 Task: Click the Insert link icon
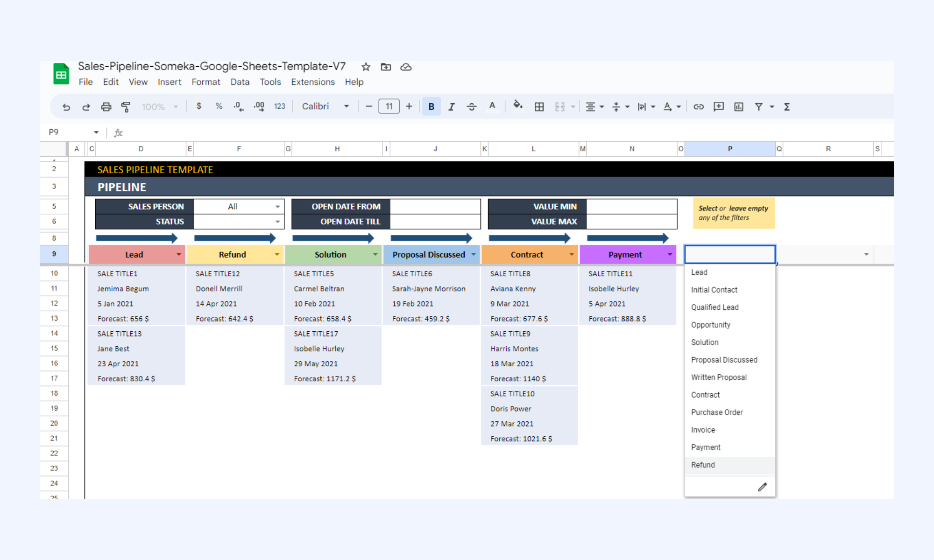(x=699, y=107)
